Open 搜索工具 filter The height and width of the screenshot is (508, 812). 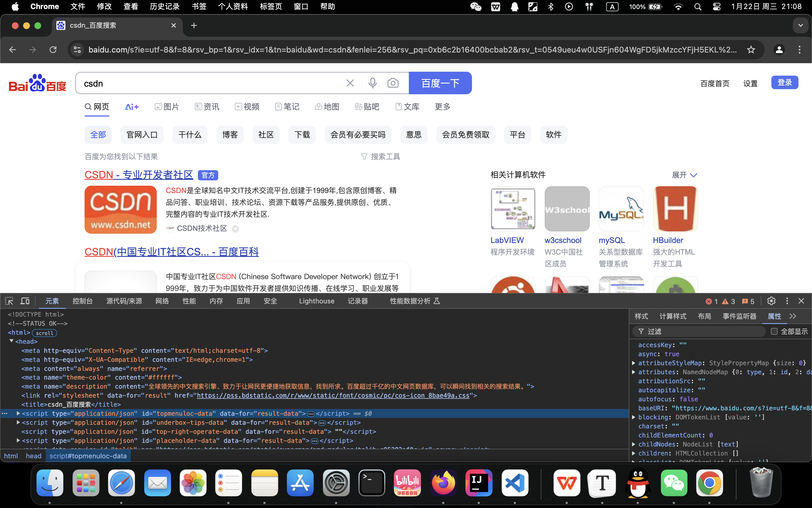click(x=381, y=157)
